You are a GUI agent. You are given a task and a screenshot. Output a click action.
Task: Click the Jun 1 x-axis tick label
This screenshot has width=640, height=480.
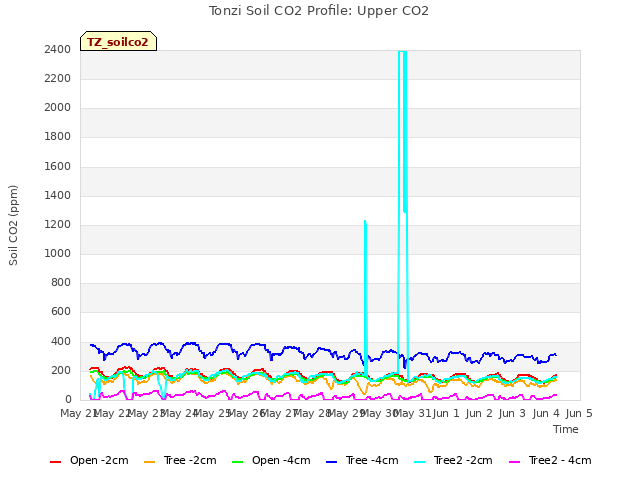[x=446, y=413]
